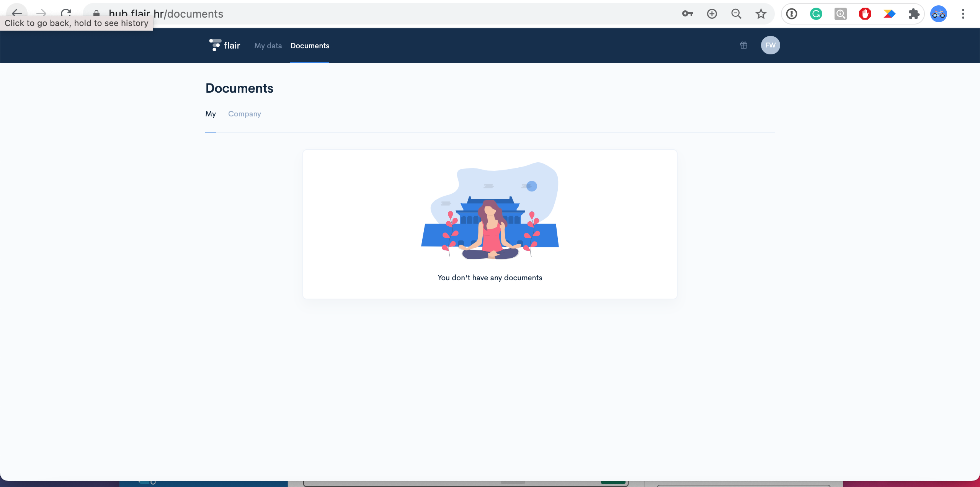Bookmark the page with the star icon

[761, 14]
